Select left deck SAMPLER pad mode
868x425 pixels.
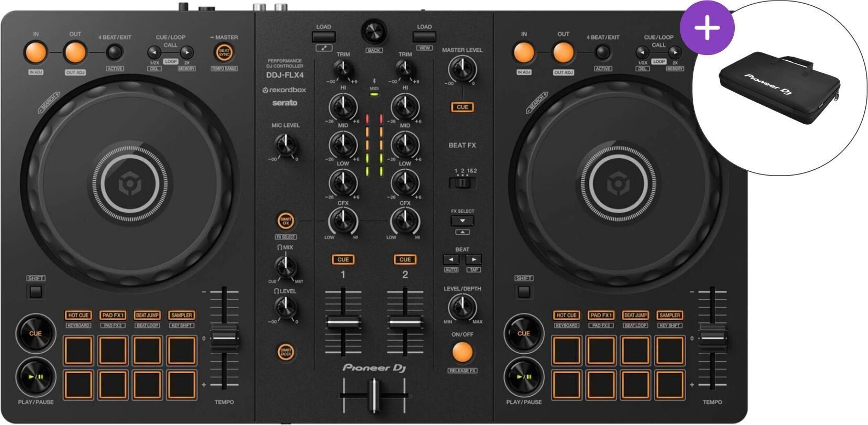pos(182,315)
